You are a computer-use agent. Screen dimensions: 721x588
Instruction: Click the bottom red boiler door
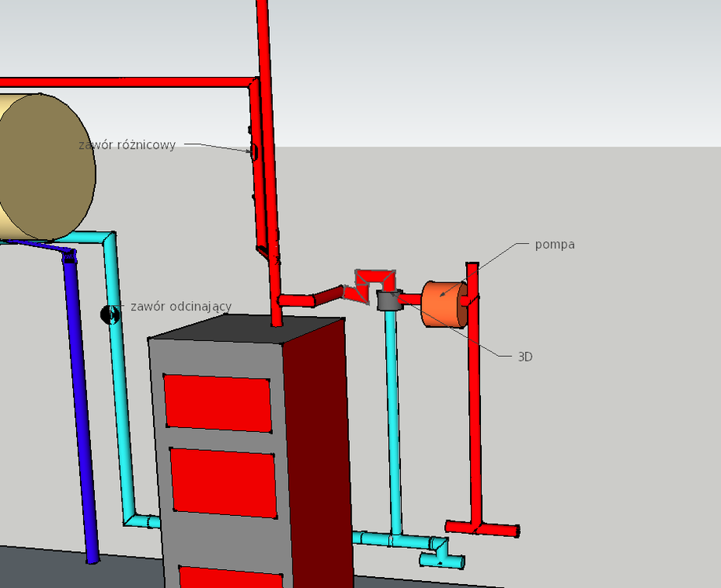(231, 577)
